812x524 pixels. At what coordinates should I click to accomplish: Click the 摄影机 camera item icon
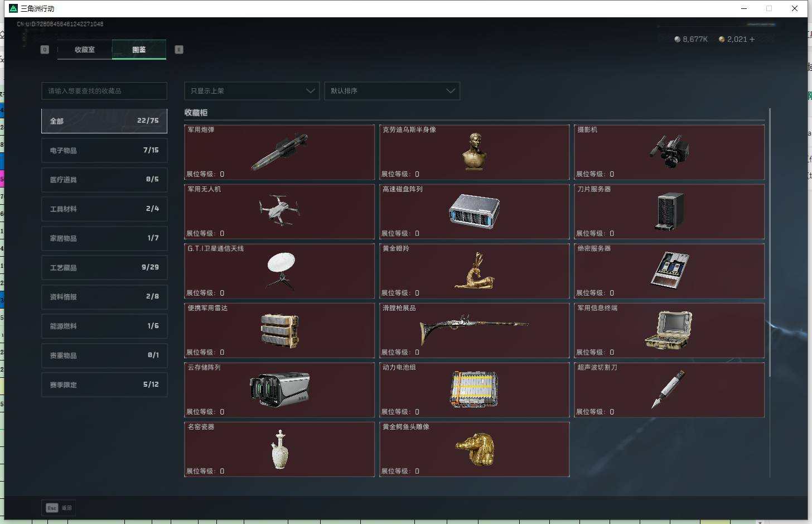click(x=669, y=152)
